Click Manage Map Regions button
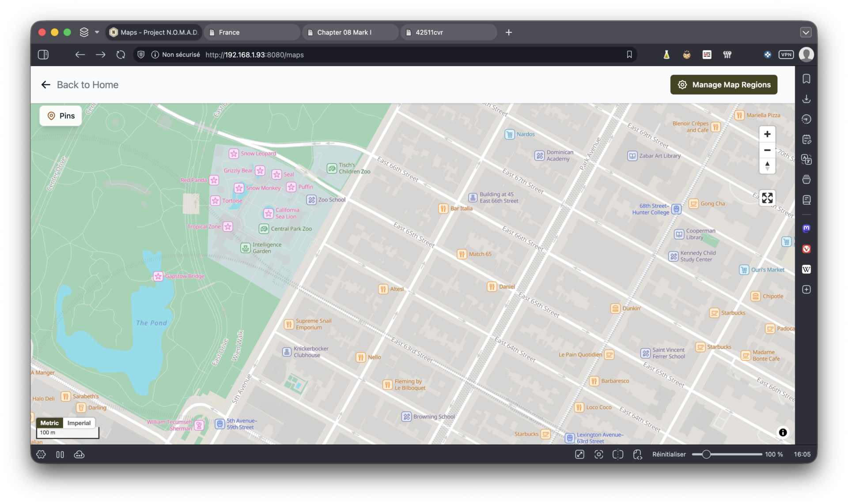The height and width of the screenshot is (504, 848). coord(723,85)
